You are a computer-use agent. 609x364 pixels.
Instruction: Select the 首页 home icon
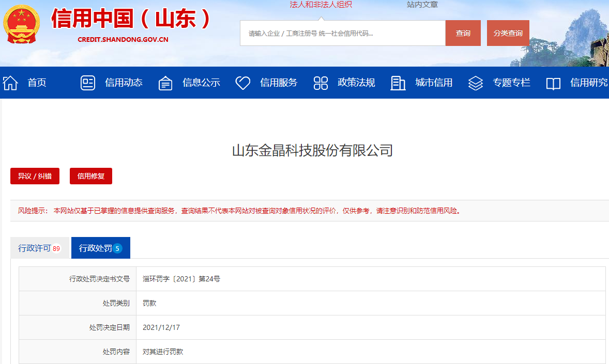10,82
